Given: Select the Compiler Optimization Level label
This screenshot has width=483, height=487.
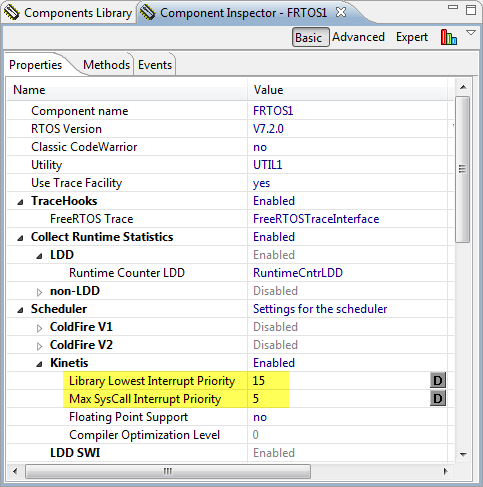Looking at the screenshot, I should pos(144,435).
